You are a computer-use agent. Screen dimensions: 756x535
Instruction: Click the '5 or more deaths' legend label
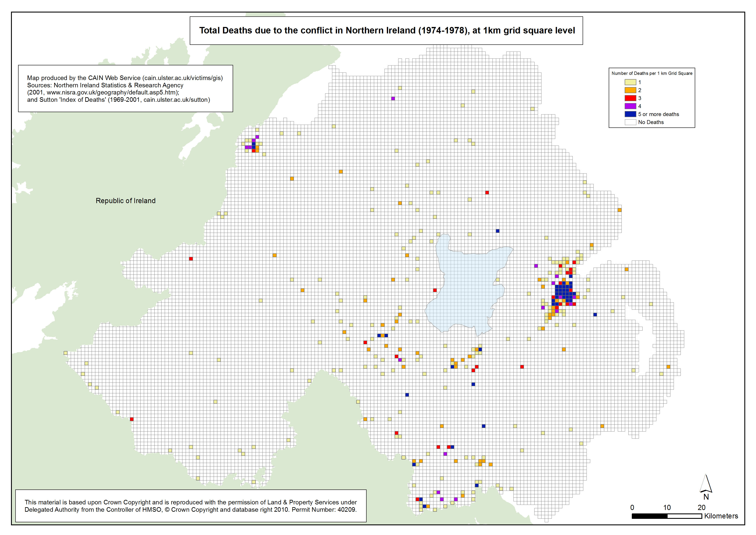click(659, 114)
